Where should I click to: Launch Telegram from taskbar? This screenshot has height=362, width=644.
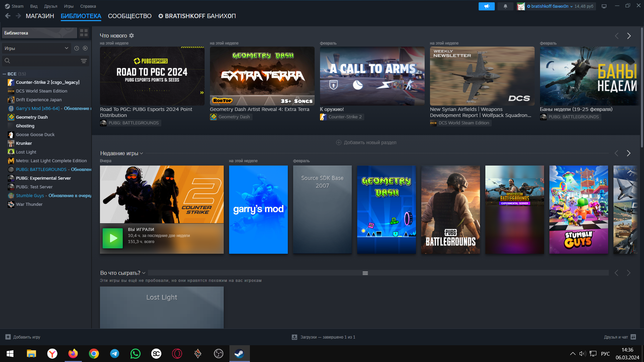pos(115,354)
